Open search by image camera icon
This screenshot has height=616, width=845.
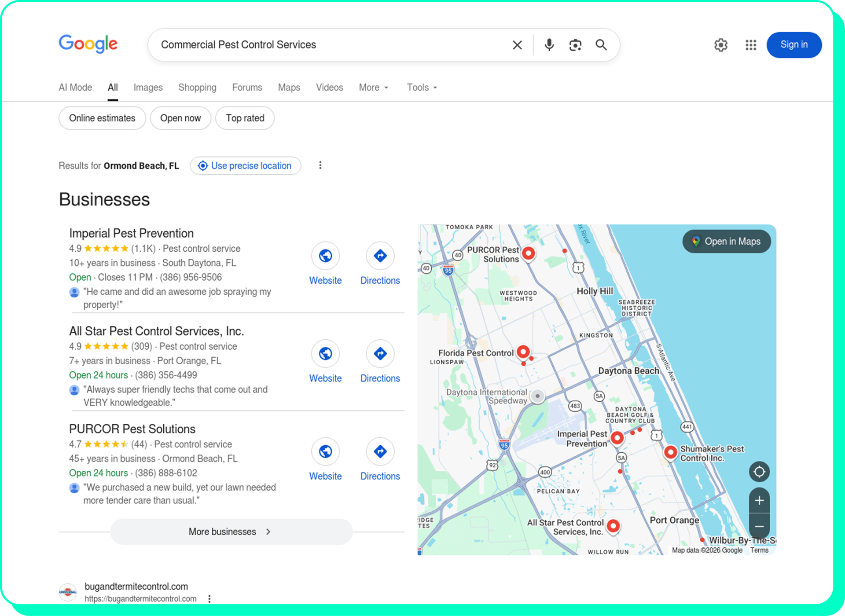point(575,45)
